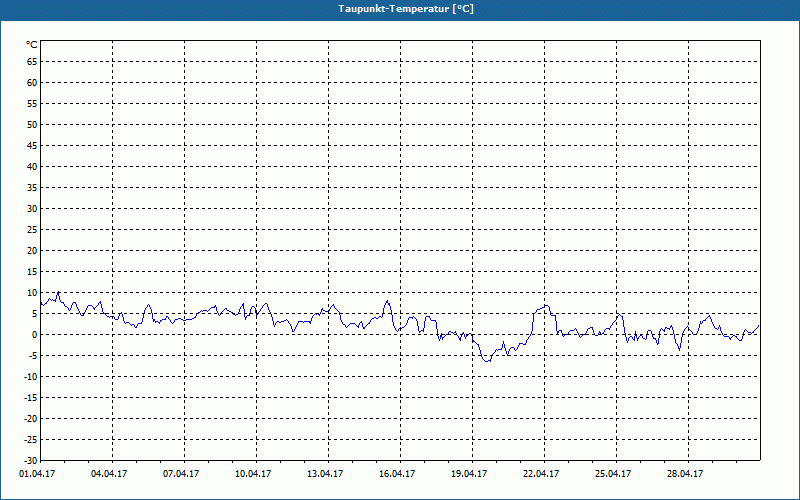800x500 pixels.
Task: Click the 13.04.17 date label
Action: click(x=324, y=474)
